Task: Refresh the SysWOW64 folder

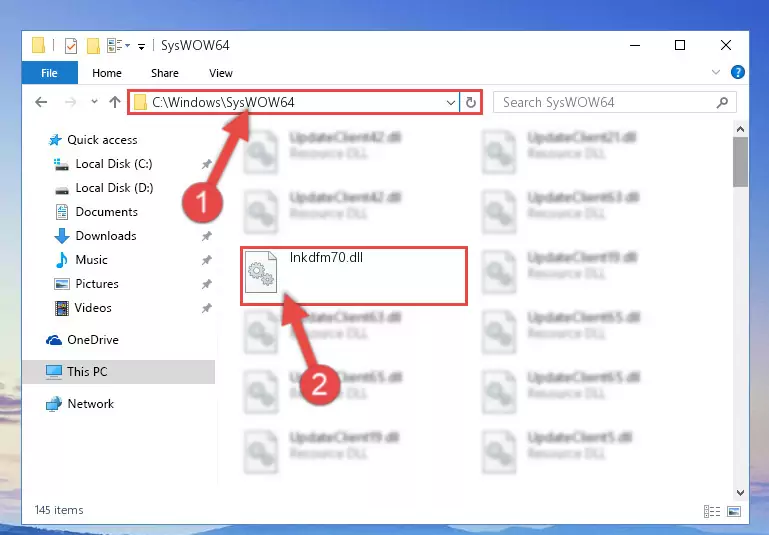Action: tap(470, 102)
